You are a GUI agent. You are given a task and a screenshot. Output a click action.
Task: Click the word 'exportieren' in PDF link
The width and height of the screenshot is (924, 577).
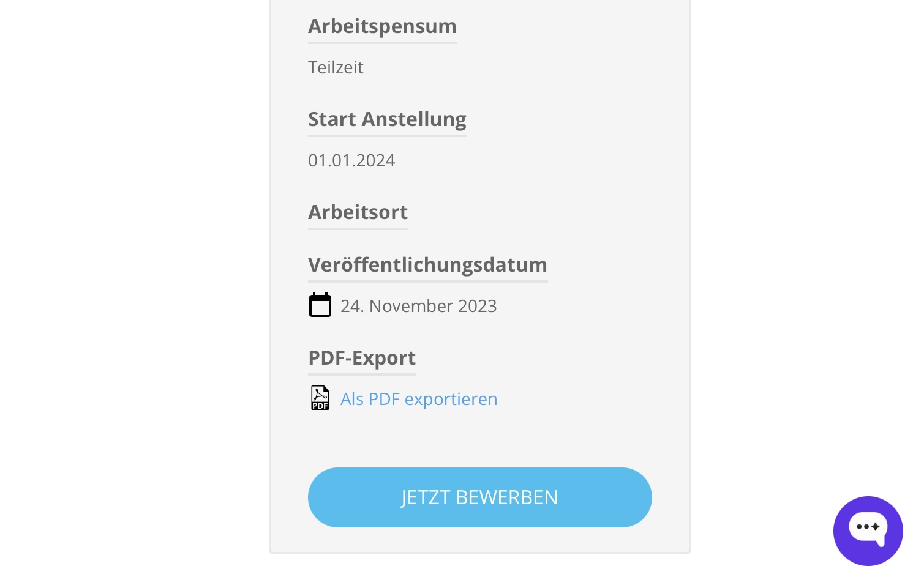pyautogui.click(x=451, y=400)
